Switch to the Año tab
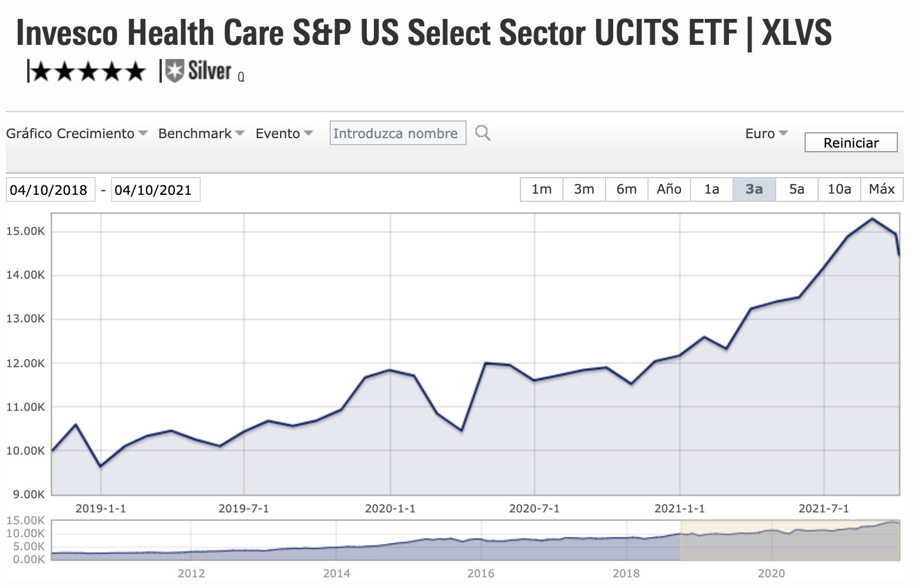Screen dimensions: 918x588 [669, 189]
